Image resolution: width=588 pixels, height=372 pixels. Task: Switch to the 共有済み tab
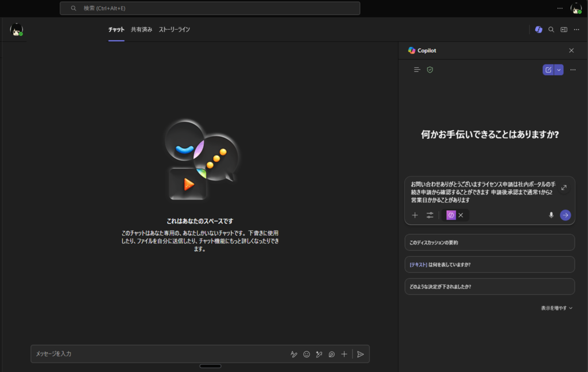click(x=141, y=29)
